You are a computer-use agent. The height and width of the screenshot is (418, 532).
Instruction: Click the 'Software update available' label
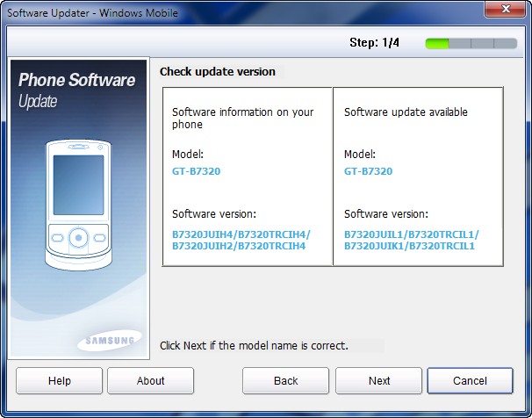[x=406, y=112]
